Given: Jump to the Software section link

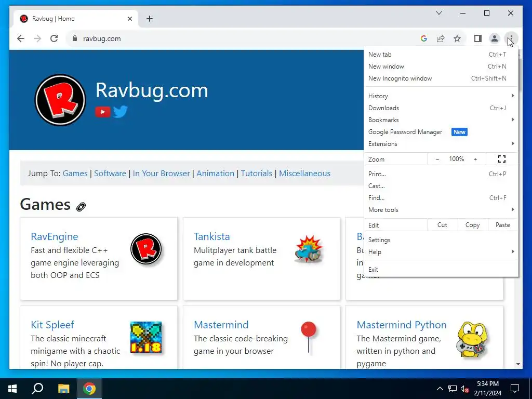Looking at the screenshot, I should 110,173.
